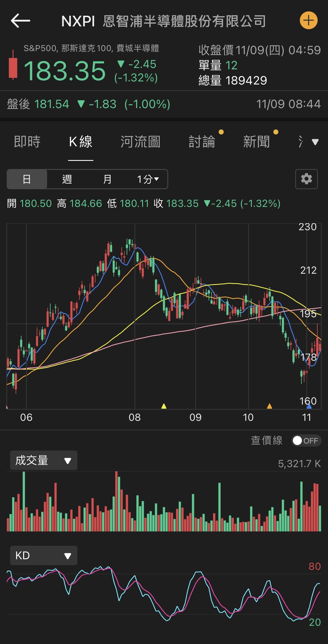Tap the 低 180.11 low value
The width and height of the screenshot is (328, 644).
click(x=128, y=204)
